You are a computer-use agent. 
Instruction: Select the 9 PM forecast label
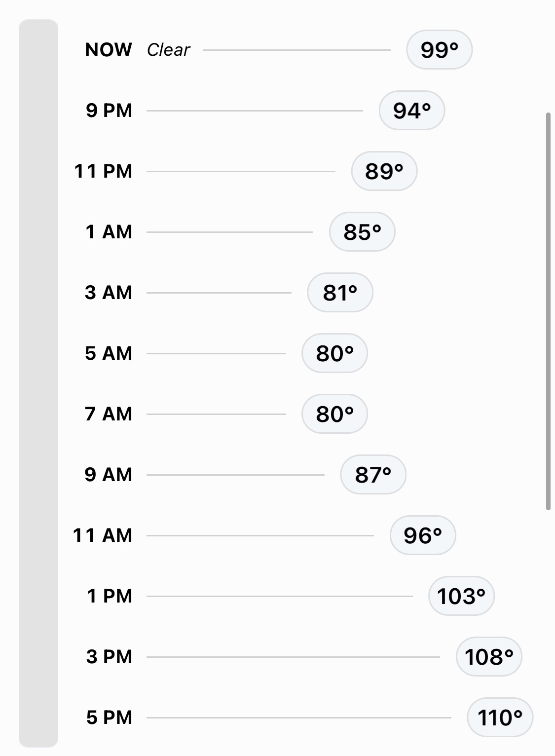pyautogui.click(x=109, y=111)
